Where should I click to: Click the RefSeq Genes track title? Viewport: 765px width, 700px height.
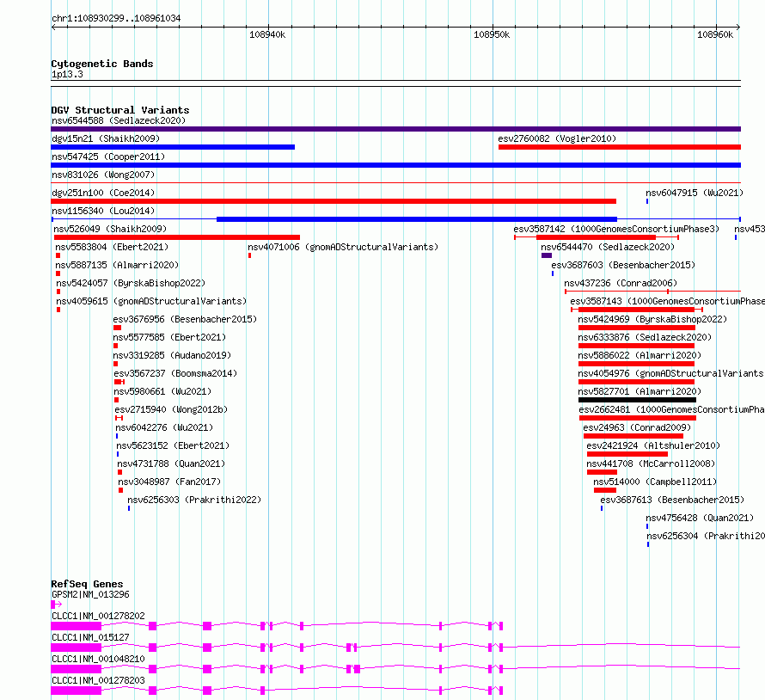tap(87, 584)
